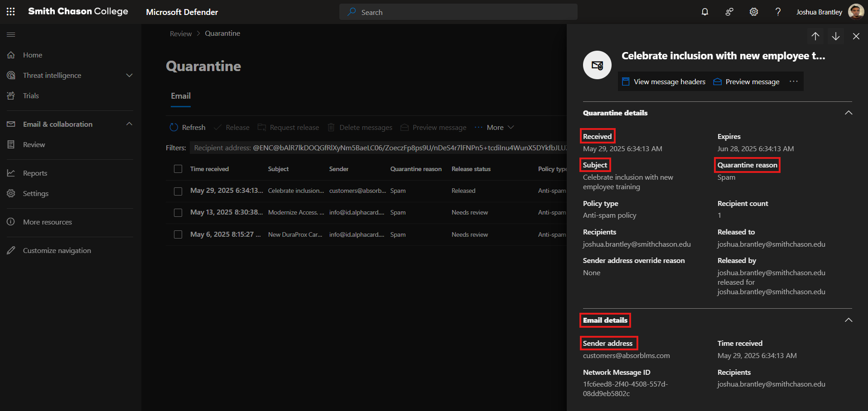
Task: Click Microsoft Defender title
Action: pos(182,12)
